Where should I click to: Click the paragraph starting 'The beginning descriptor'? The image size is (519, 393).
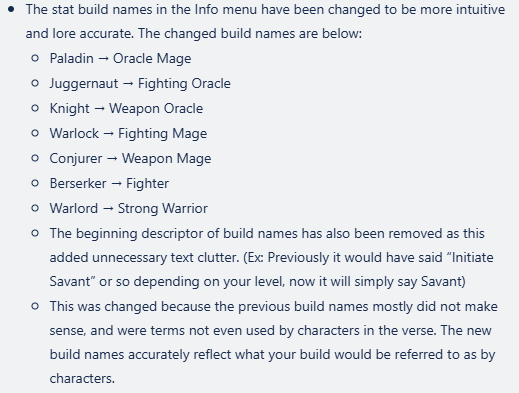point(272,257)
